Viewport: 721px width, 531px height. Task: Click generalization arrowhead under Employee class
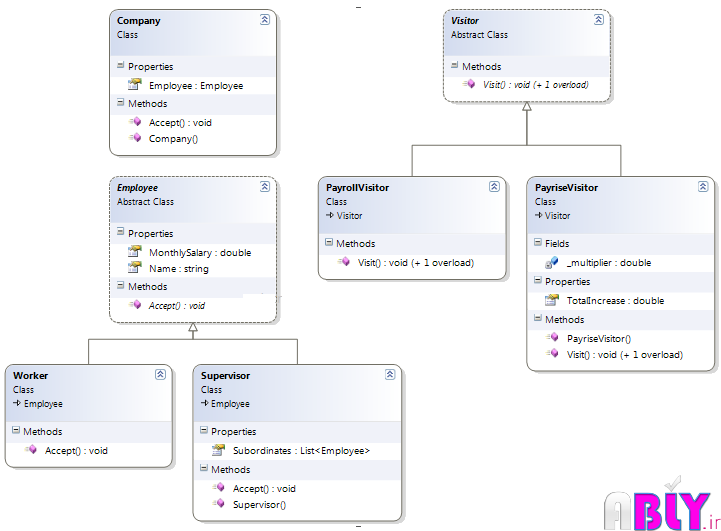(x=193, y=327)
